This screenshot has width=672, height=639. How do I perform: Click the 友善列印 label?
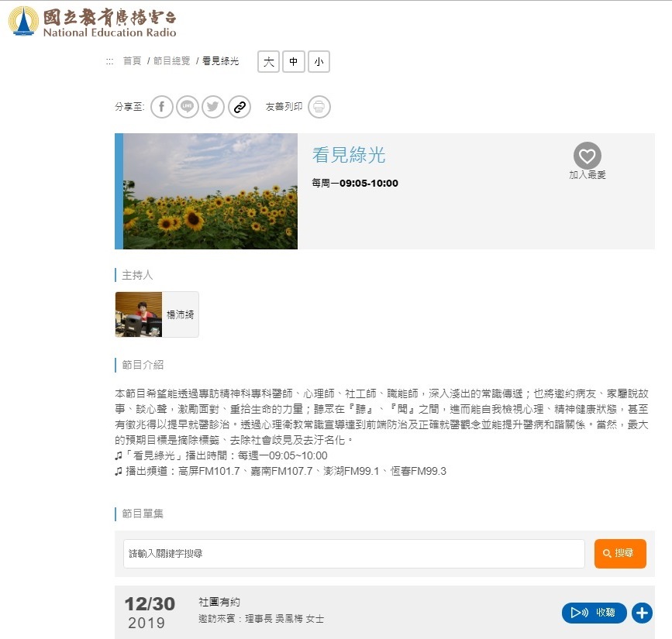(284, 107)
